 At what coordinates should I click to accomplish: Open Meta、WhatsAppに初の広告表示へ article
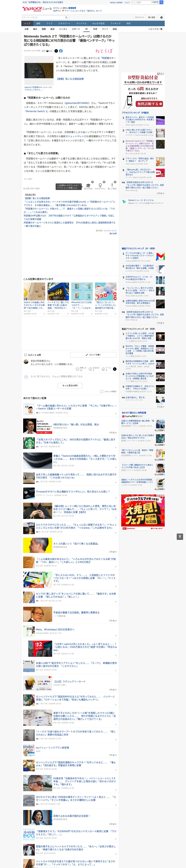(x=55, y=629)
